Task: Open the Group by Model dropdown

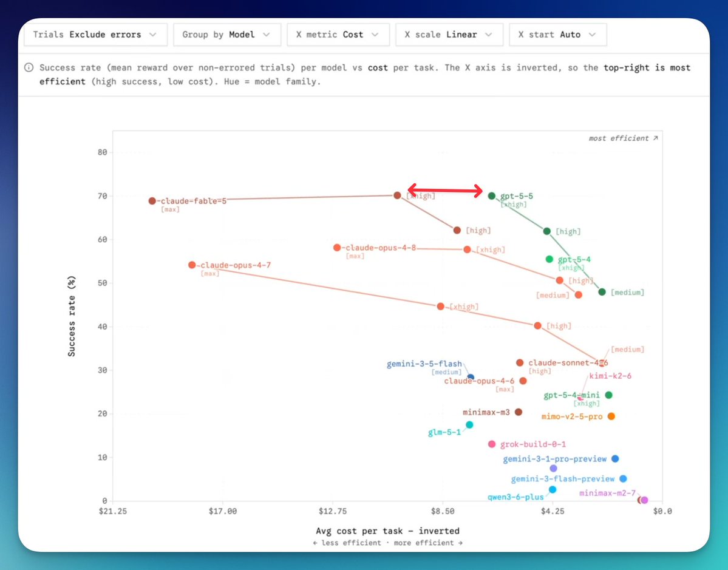Action: 227,35
